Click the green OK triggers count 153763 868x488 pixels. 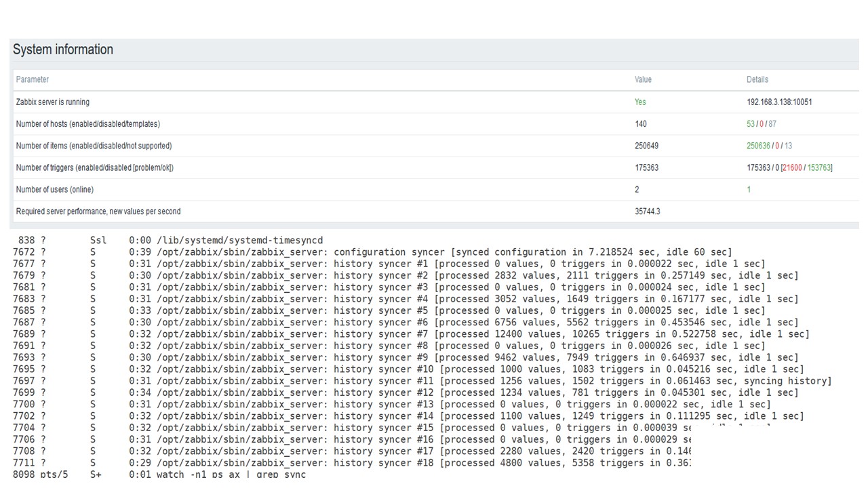click(x=819, y=167)
